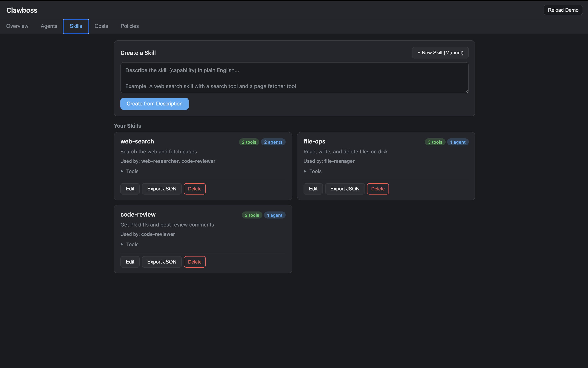The width and height of the screenshot is (588, 368).
Task: Open the Agents tab
Action: click(49, 26)
